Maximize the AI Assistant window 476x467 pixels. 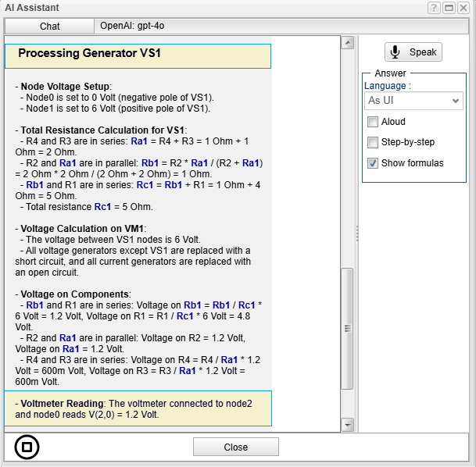pyautogui.click(x=449, y=8)
